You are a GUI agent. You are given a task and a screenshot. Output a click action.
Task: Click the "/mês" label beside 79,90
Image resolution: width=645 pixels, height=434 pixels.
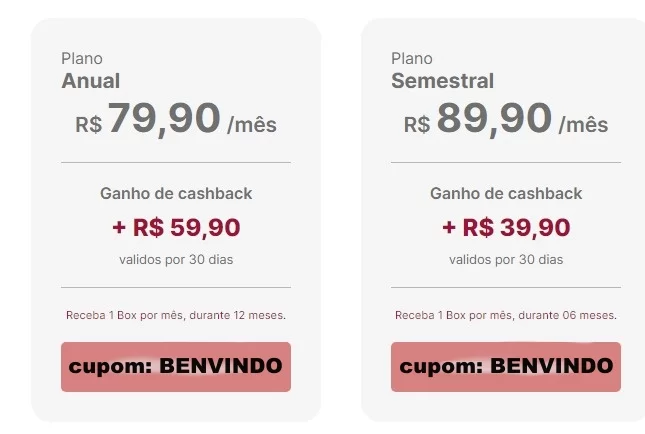point(252,126)
